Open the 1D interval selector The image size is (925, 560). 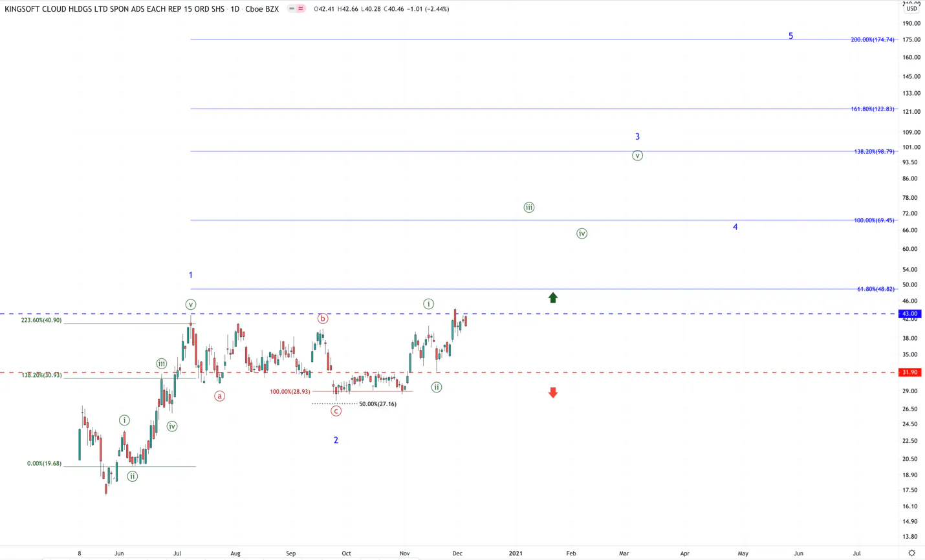[235, 9]
